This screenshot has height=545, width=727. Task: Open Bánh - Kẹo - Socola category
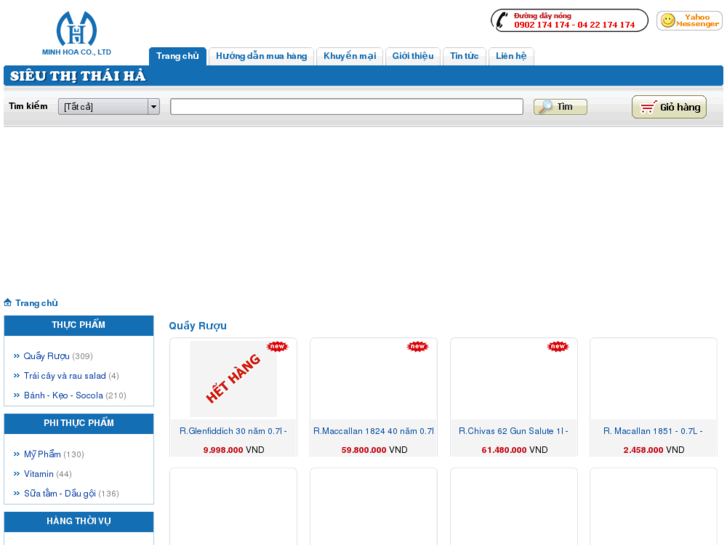point(64,395)
